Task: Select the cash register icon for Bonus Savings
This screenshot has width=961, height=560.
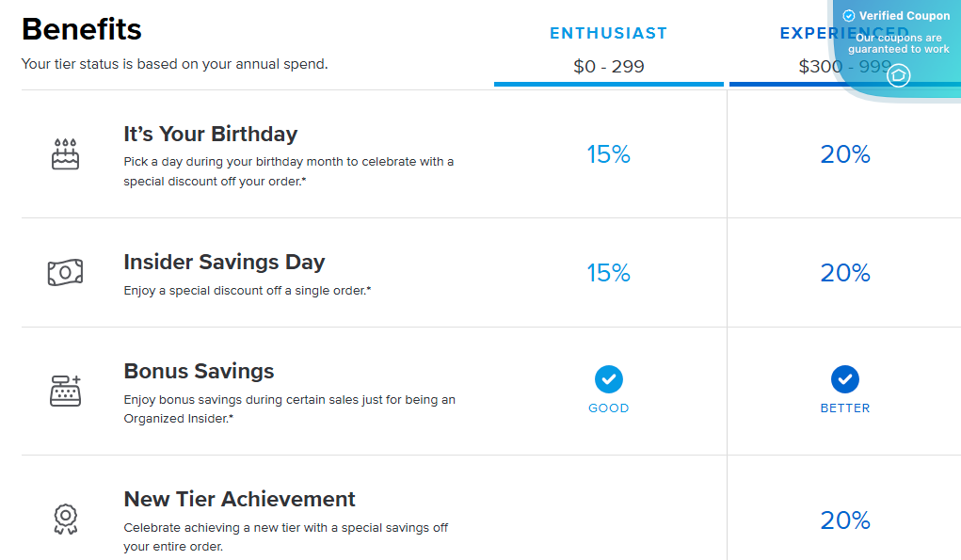Action: point(66,389)
